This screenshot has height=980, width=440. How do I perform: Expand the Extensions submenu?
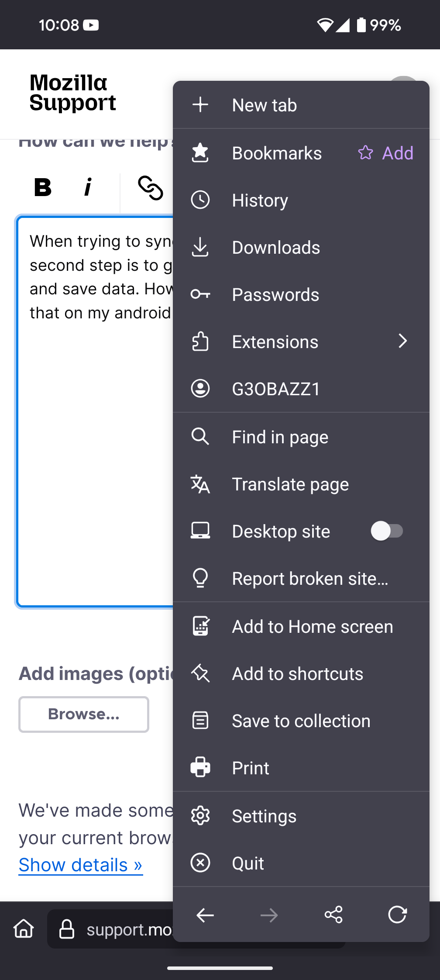coord(402,342)
